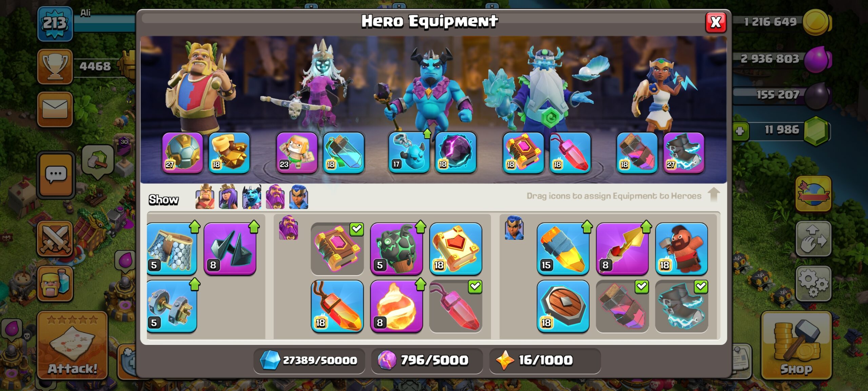Toggle the Minion Prince filter portrait
Image resolution: width=868 pixels, height=391 pixels.
point(252,197)
